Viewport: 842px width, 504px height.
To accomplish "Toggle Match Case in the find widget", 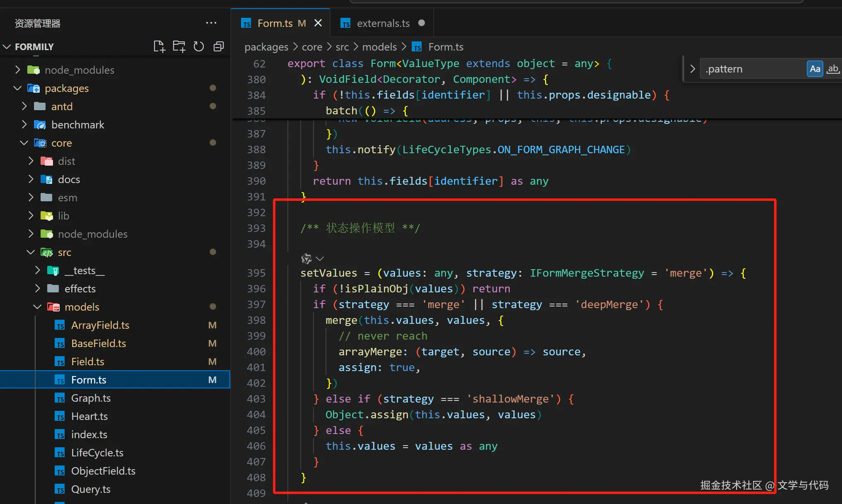I will point(815,69).
